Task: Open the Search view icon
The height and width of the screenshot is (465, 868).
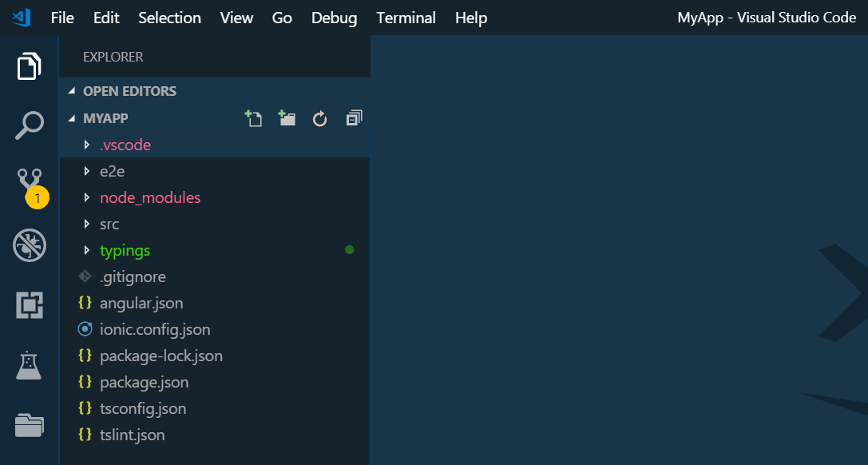Action: pyautogui.click(x=30, y=125)
